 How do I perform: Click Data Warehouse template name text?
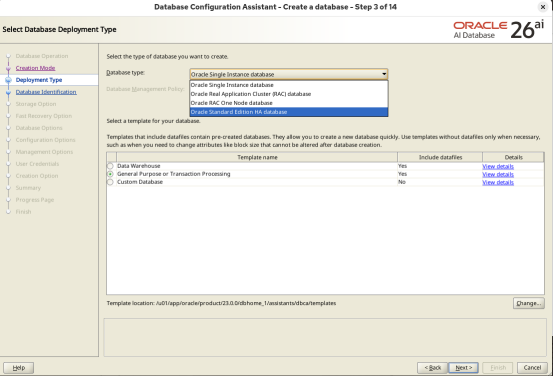[x=138, y=166]
